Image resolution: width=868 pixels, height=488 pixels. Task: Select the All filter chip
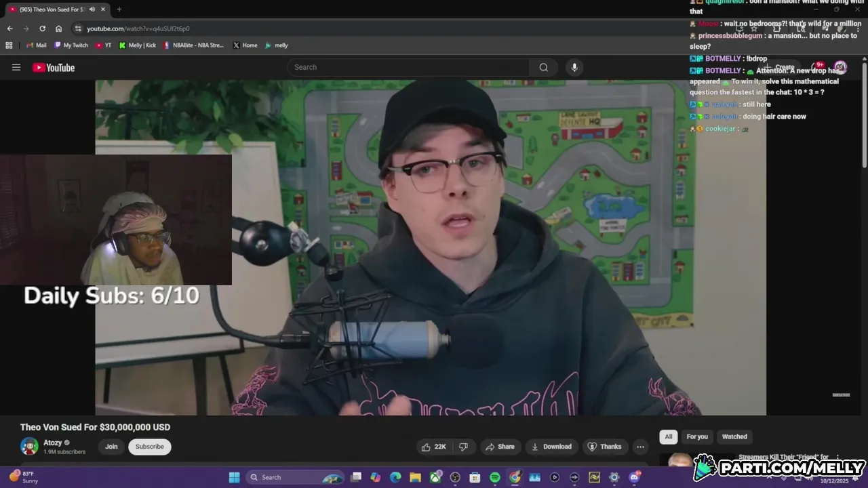pyautogui.click(x=669, y=436)
